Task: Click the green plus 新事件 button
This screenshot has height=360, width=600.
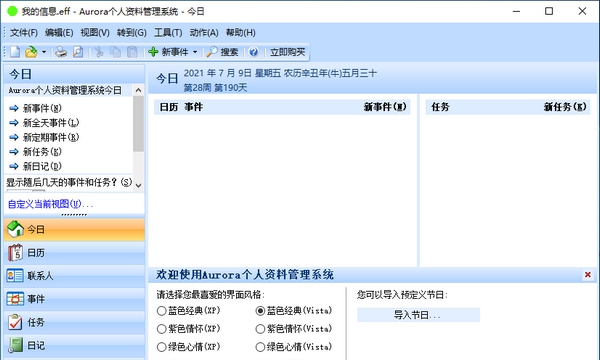Action: point(168,52)
